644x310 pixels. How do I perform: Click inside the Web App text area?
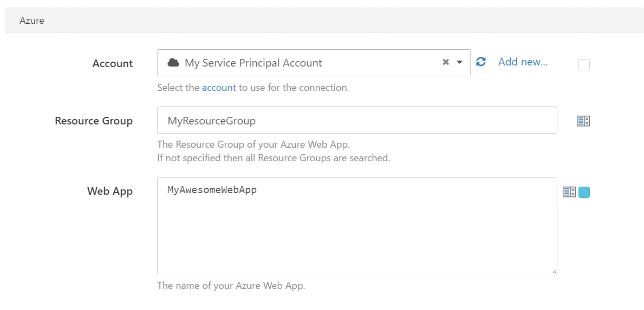[357, 226]
